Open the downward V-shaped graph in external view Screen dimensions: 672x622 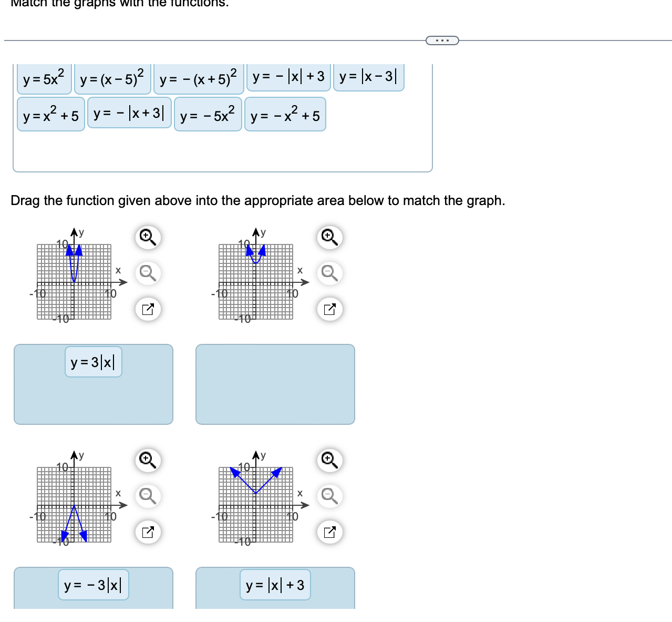click(148, 532)
